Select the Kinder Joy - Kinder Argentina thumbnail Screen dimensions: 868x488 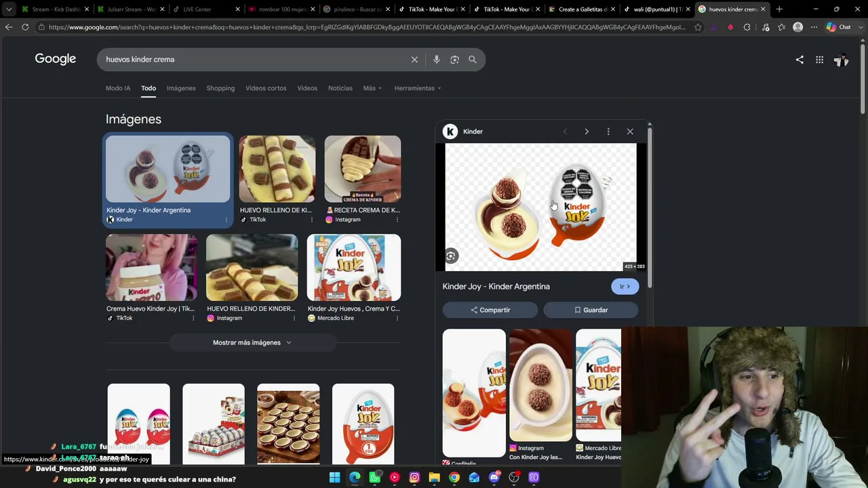(x=167, y=169)
